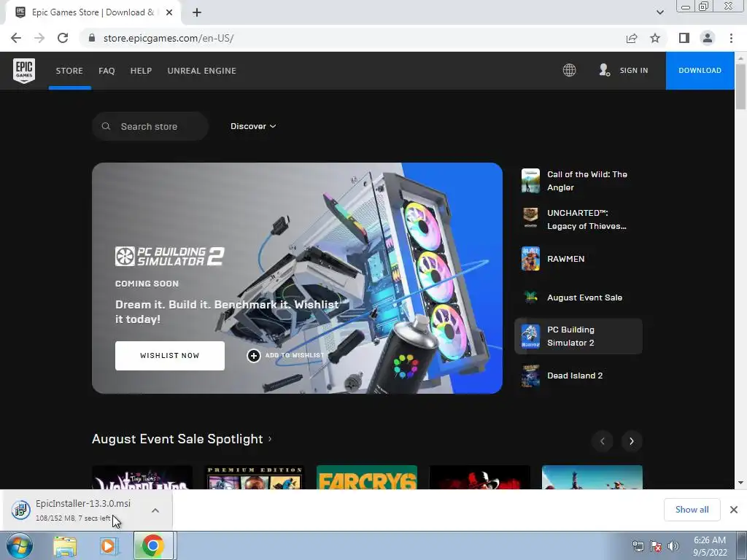This screenshot has width=747, height=560.
Task: Open Tiny Tina's Wonderlands card
Action: click(x=142, y=477)
